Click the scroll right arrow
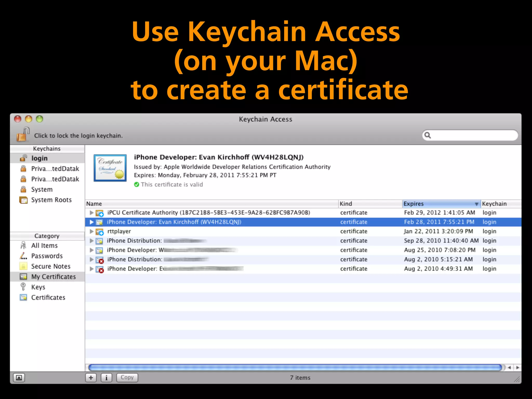The height and width of the screenshot is (399, 532). (x=517, y=367)
